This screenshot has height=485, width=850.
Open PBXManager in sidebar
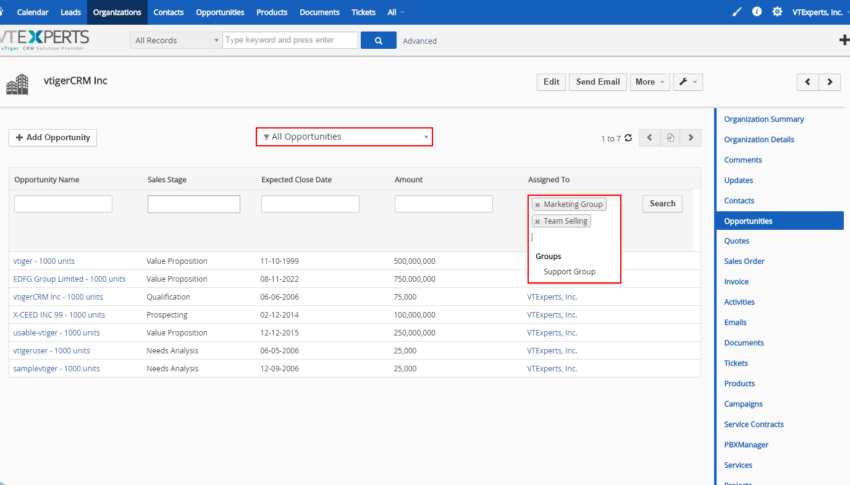pyautogui.click(x=746, y=445)
